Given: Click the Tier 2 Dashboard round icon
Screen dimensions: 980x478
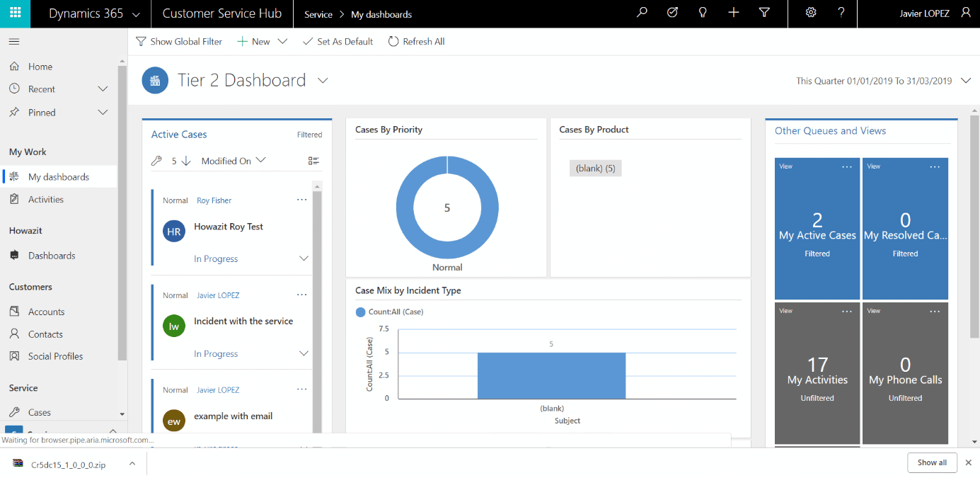Looking at the screenshot, I should coord(155,80).
